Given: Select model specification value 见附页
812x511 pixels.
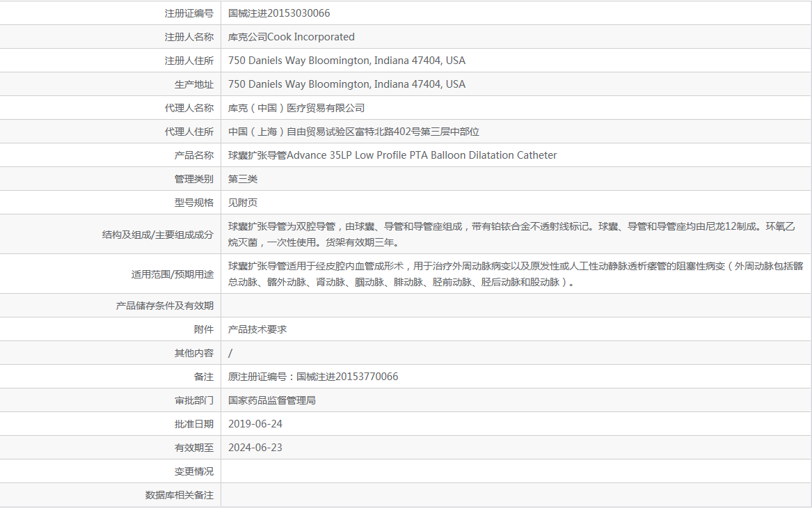Looking at the screenshot, I should click(x=243, y=203).
